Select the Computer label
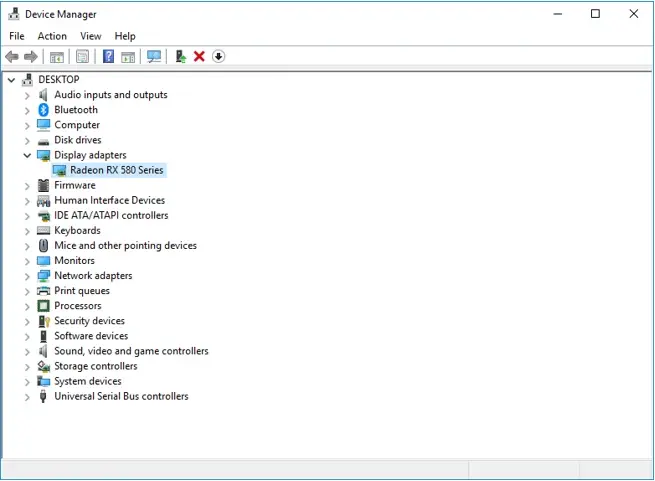This screenshot has width=655, height=481. click(77, 125)
